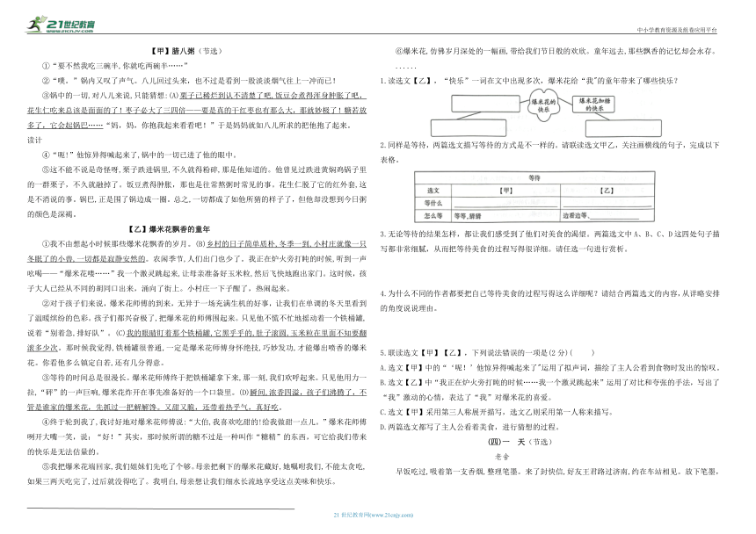Click the sentence "①我不由想起小时候那些爆米花飘香的岁月"
The image size is (756, 534).
pyautogui.click(x=118, y=243)
